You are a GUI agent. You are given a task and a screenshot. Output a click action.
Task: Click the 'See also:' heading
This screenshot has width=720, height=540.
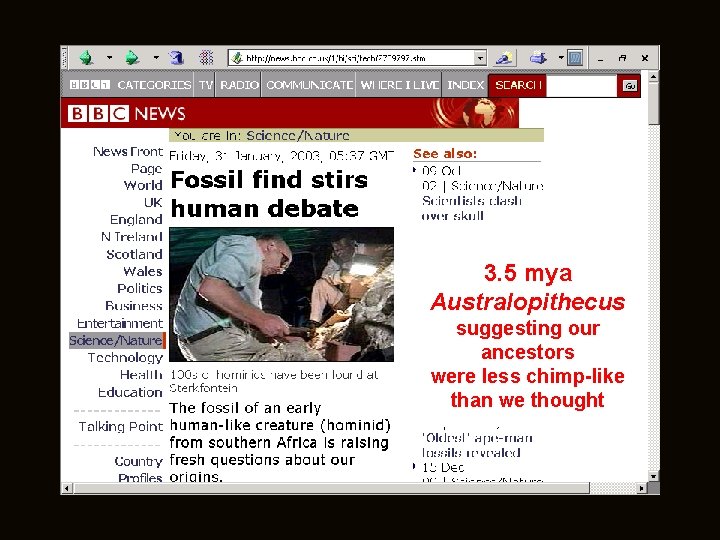click(x=445, y=153)
